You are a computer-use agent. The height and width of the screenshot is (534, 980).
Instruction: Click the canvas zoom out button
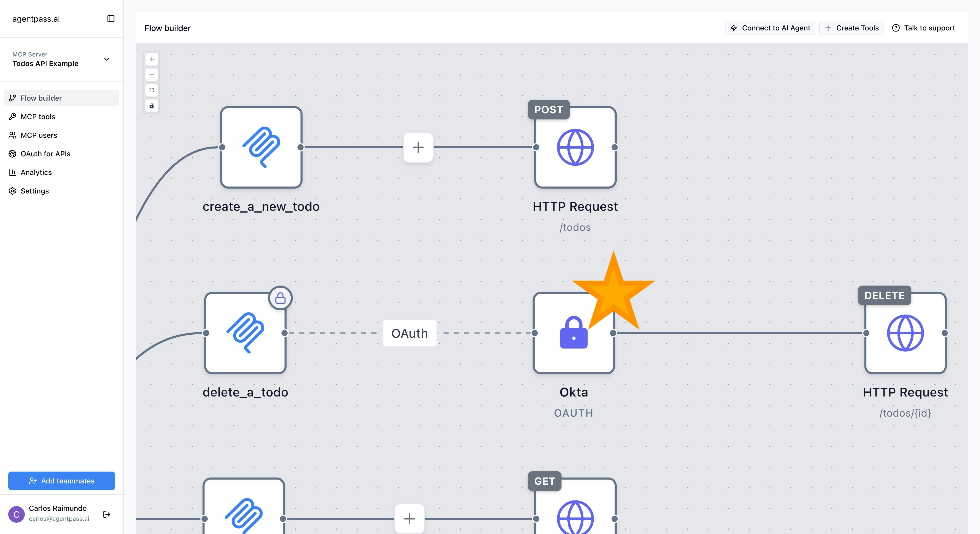(x=151, y=75)
